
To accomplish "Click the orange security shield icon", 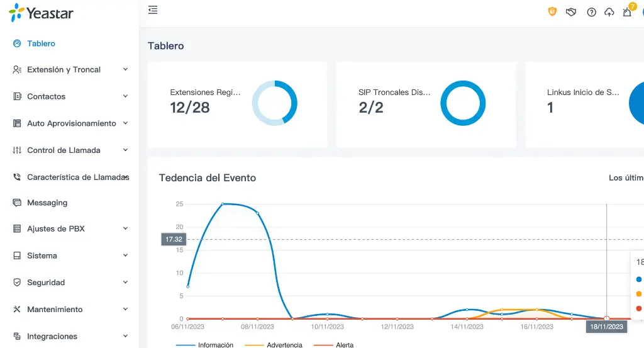I will point(552,12).
